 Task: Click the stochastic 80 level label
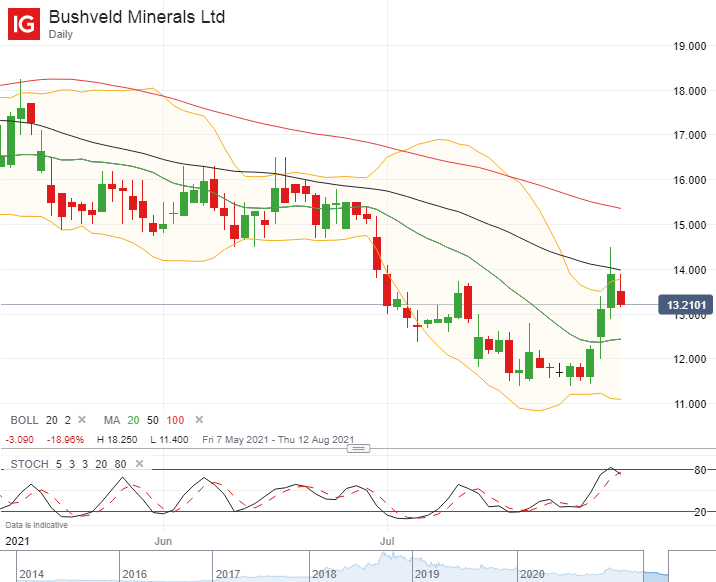(x=700, y=470)
